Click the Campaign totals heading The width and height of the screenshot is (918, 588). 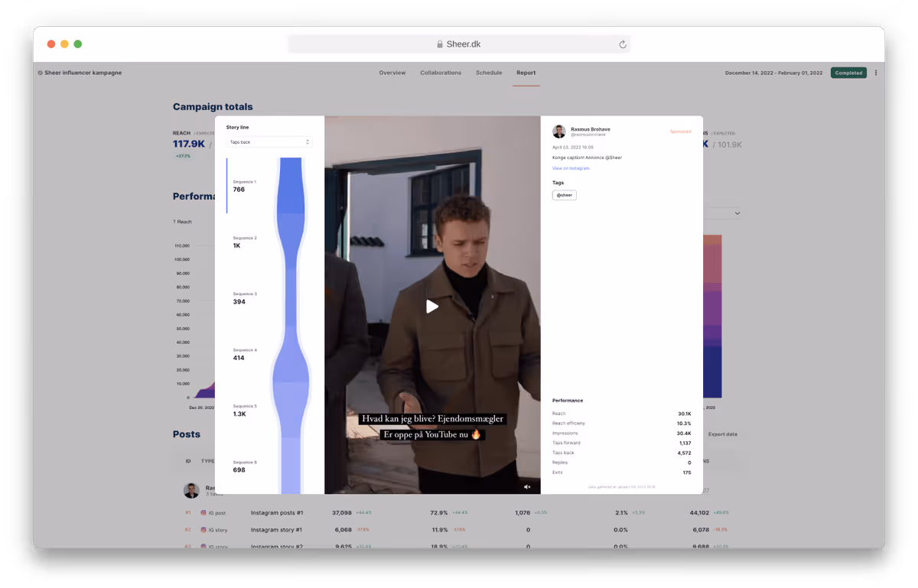[213, 107]
